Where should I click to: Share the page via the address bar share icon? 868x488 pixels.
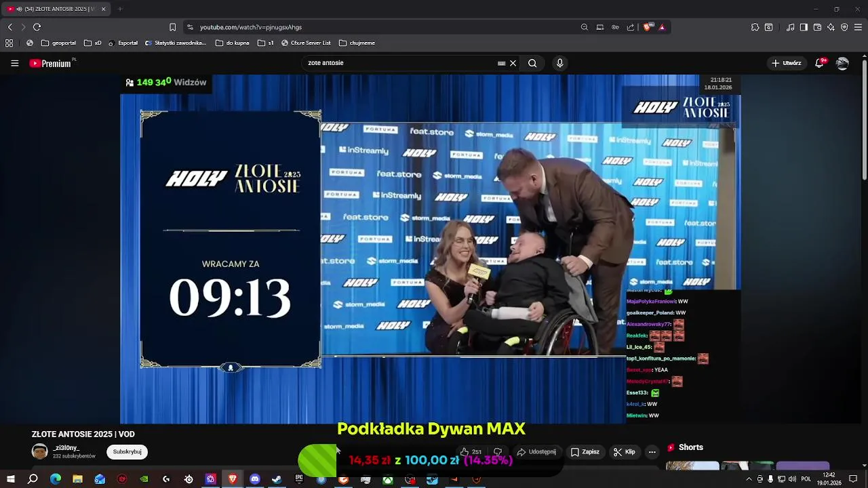click(631, 27)
